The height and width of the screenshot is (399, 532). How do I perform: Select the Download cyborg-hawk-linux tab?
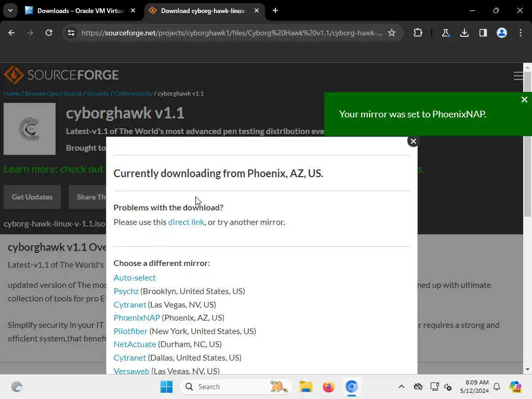click(x=203, y=10)
